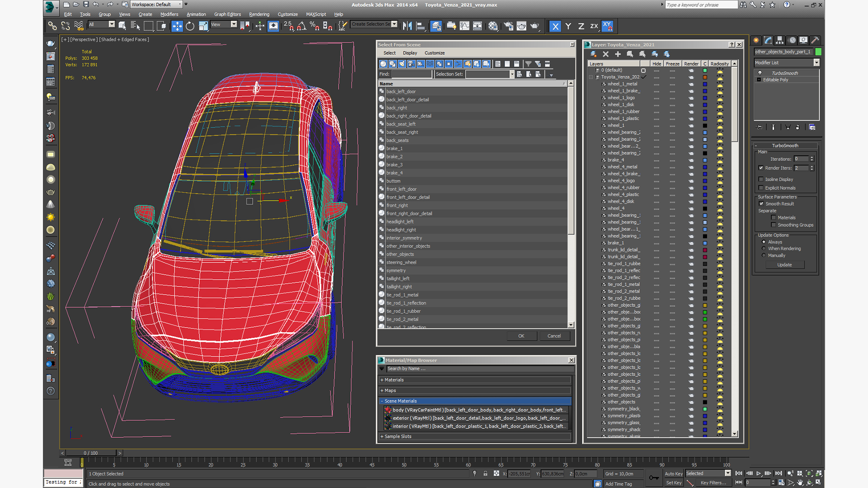Click green color swatch of 0 (default) layer
Screen dimensions: 868x488
(705, 70)
